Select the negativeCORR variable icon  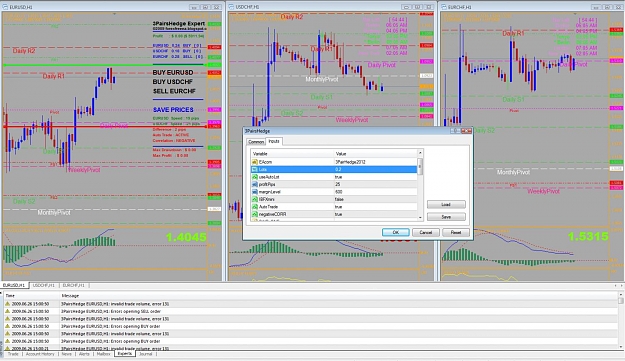(x=255, y=214)
